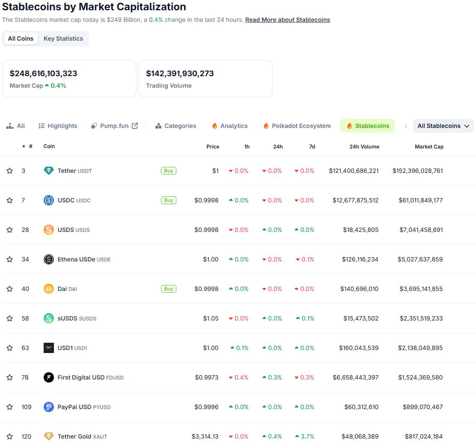This screenshot has height=448, width=476.
Task: Favorite Tether with its star icon
Action: point(10,171)
